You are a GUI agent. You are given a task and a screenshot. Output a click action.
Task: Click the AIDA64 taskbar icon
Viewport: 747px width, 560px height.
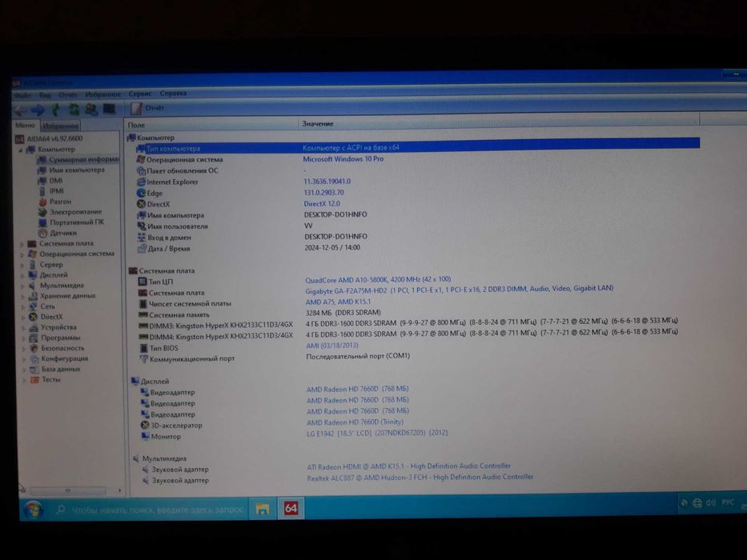291,509
